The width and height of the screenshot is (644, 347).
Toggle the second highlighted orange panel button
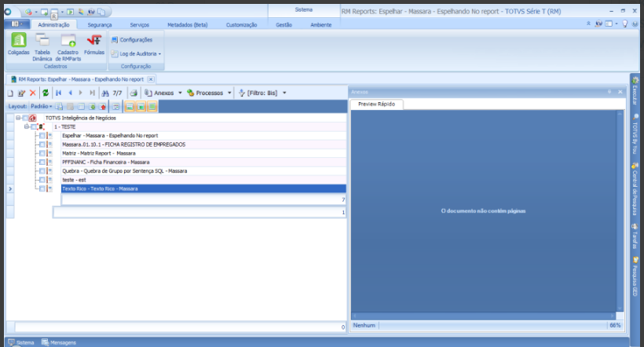click(x=141, y=107)
